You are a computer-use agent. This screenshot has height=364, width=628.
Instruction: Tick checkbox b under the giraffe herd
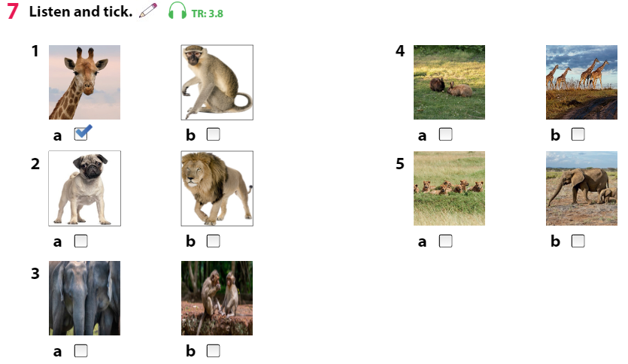pyautogui.click(x=578, y=135)
